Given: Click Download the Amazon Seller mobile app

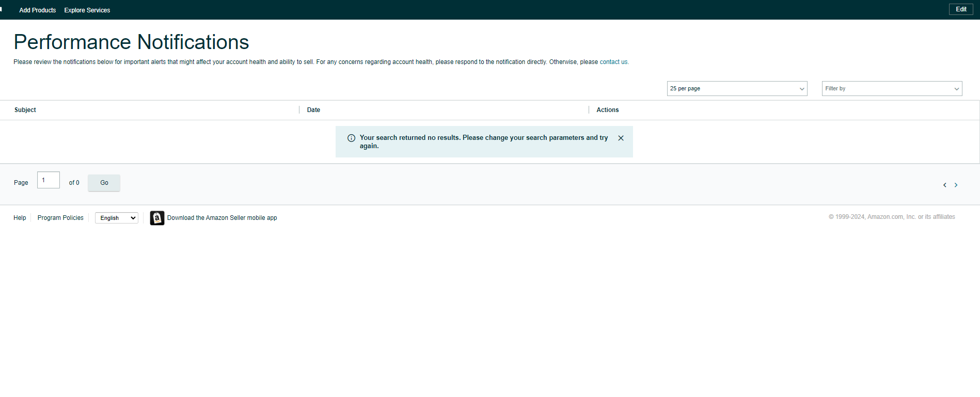Looking at the screenshot, I should coord(222,218).
